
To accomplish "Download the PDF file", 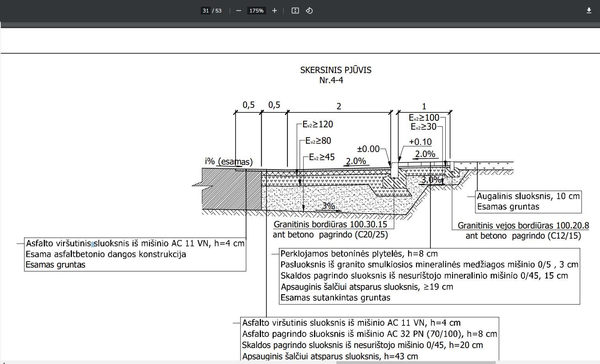I will (x=589, y=11).
